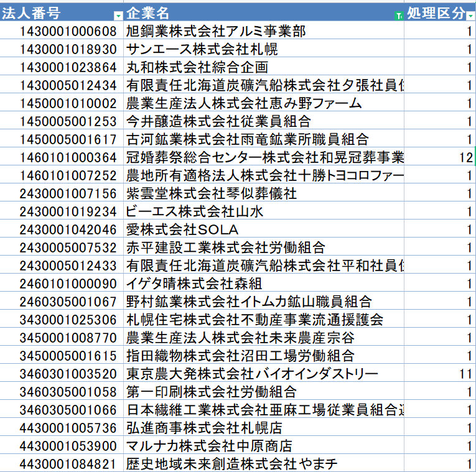Screen dimensions: 476x472
Task: Select the 企業名 header cell
Action: point(264,12)
